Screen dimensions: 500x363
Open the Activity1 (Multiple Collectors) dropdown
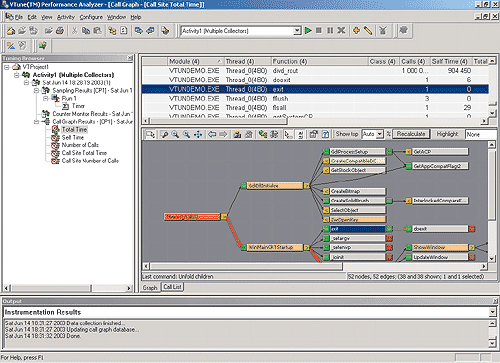[297, 31]
